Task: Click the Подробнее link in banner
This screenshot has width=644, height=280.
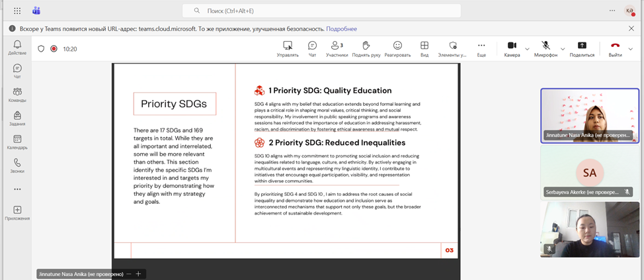Action: click(341, 29)
